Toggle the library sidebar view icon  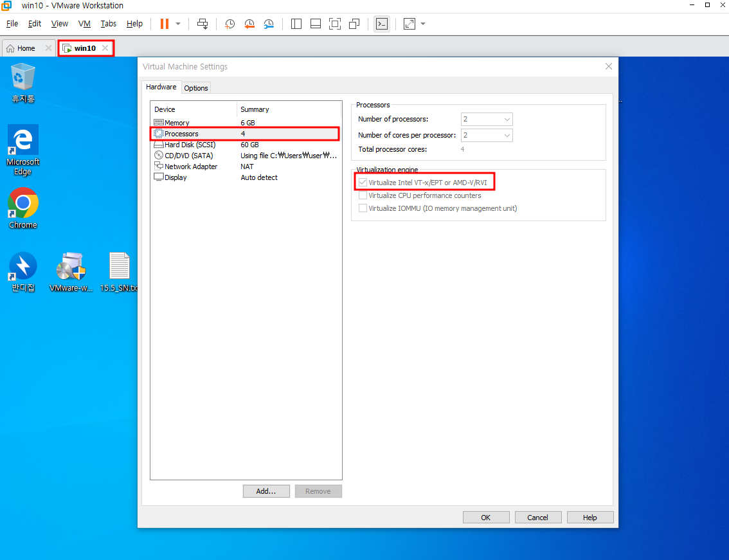pos(296,24)
